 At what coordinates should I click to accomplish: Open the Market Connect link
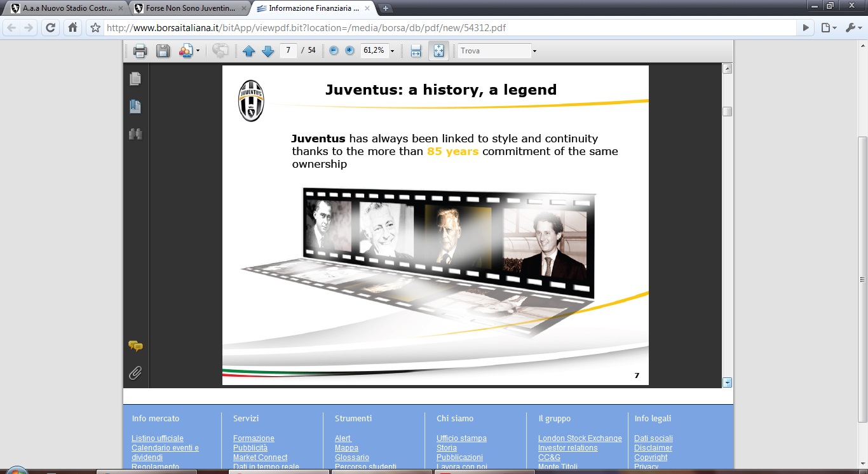coord(260,457)
